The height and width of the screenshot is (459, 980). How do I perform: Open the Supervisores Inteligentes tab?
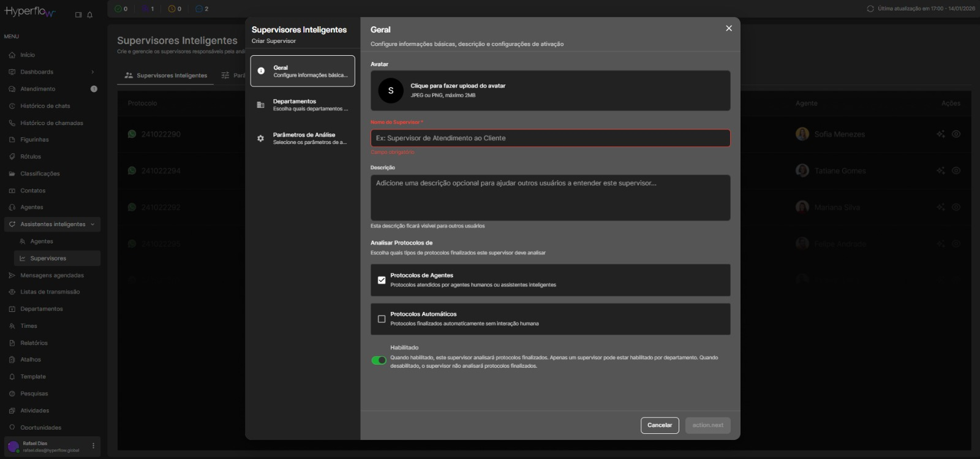[x=166, y=75]
